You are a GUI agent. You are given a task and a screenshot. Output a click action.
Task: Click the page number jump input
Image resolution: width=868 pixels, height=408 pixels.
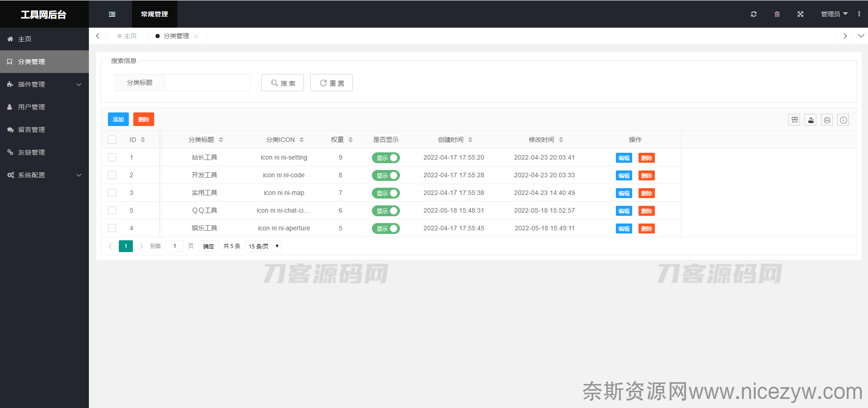point(175,246)
